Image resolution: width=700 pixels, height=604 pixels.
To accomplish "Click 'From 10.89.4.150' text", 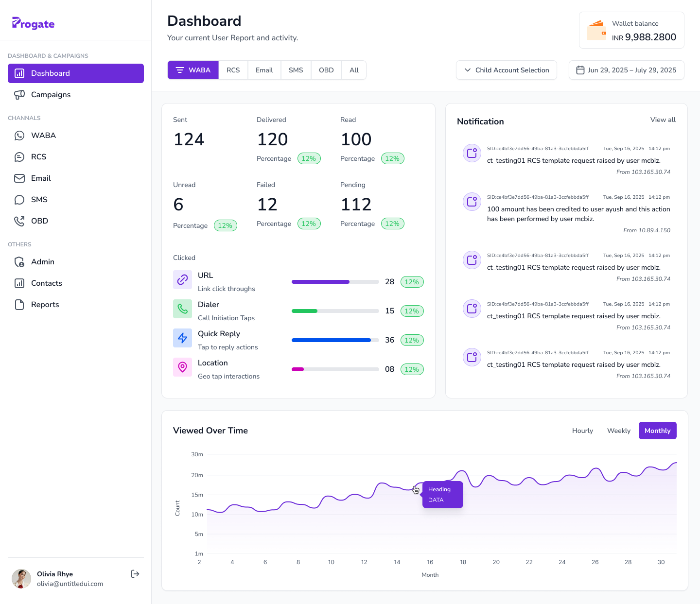I will point(647,230).
